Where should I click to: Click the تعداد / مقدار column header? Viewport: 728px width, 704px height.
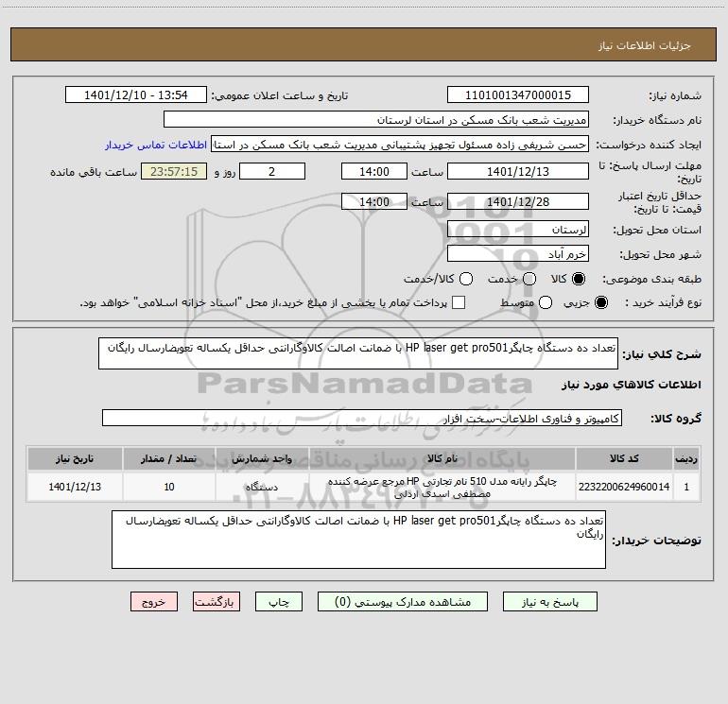169,459
